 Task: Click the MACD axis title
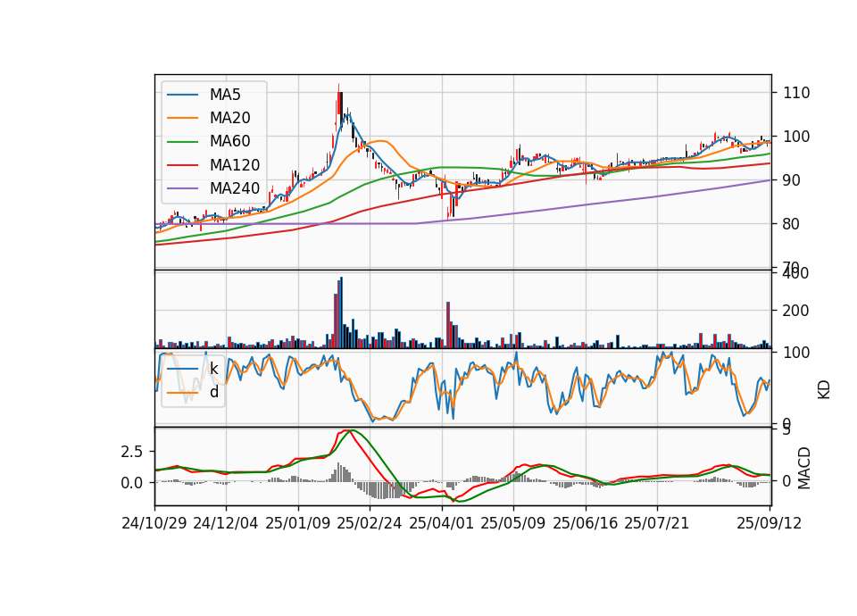coord(804,468)
